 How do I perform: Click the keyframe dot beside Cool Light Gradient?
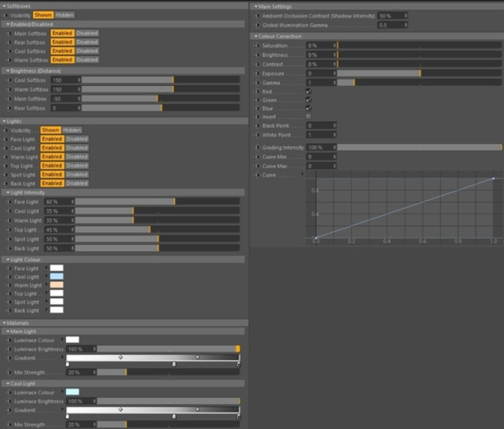pyautogui.click(x=9, y=410)
